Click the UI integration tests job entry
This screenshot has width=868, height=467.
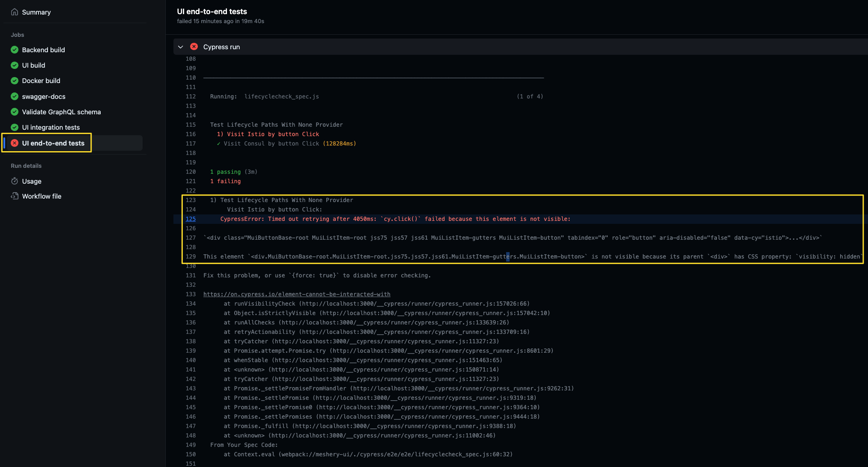51,127
